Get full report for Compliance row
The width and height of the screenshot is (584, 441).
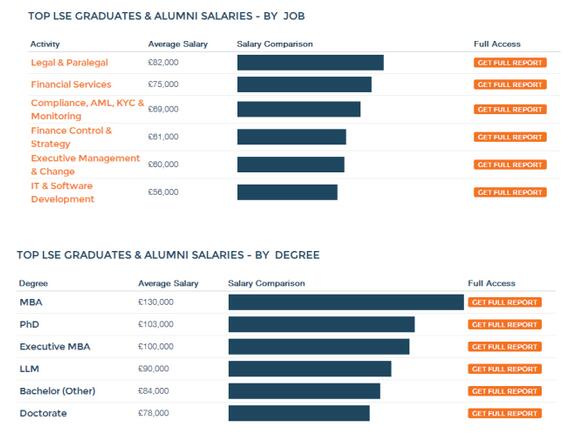click(510, 109)
